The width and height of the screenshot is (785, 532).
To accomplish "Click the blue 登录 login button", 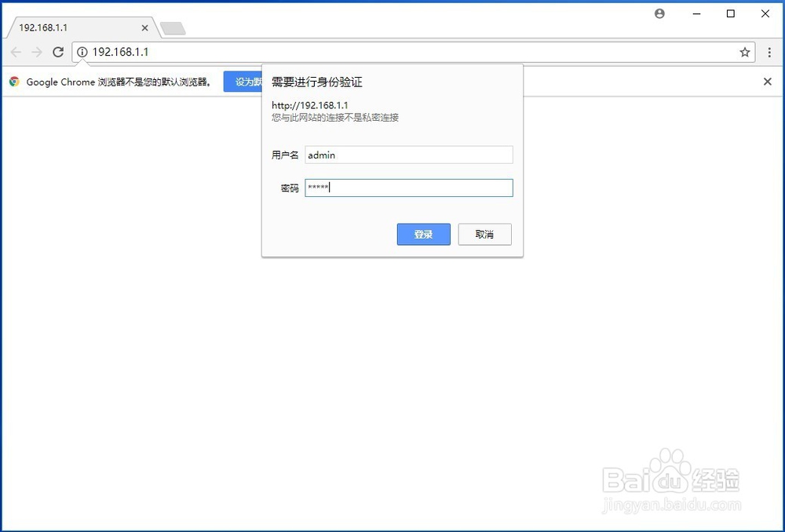I will coord(424,234).
